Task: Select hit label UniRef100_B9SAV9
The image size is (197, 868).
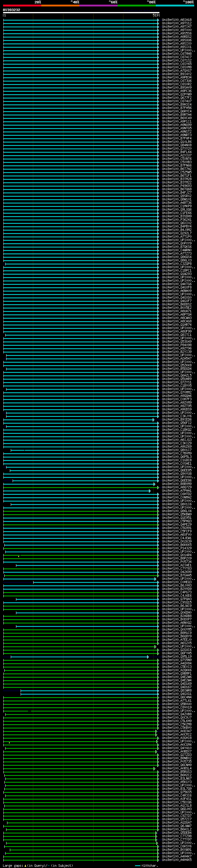Action: 177,88
